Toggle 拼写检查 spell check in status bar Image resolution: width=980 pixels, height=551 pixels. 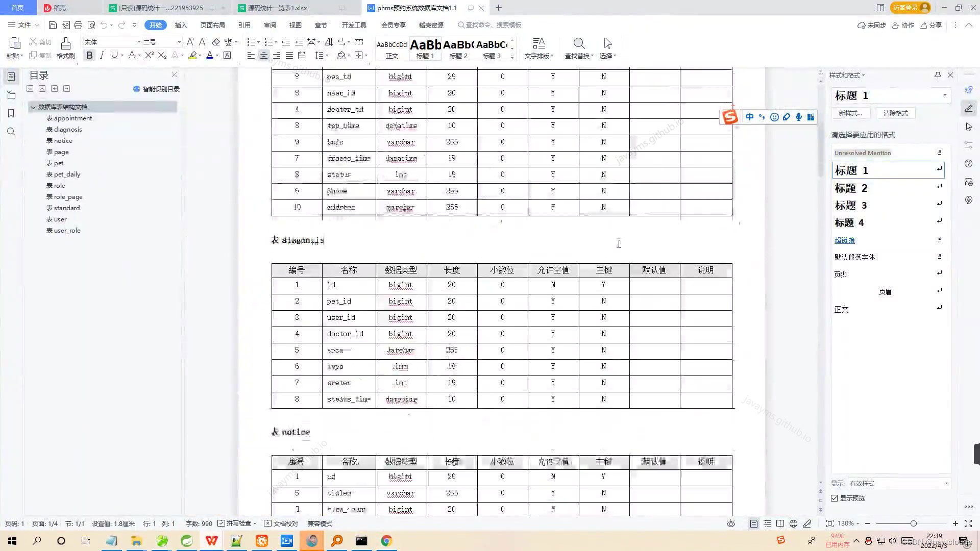click(237, 523)
